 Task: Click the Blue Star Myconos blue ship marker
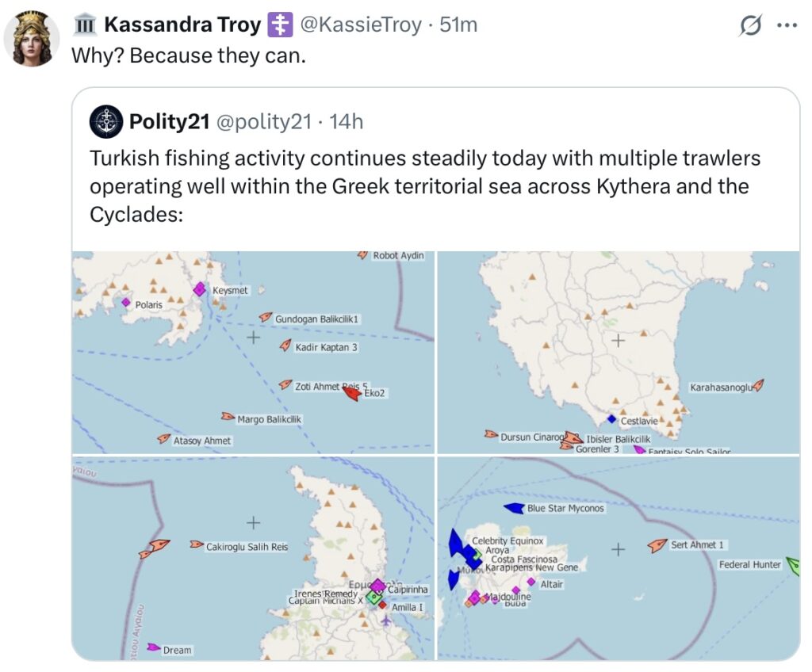514,509
